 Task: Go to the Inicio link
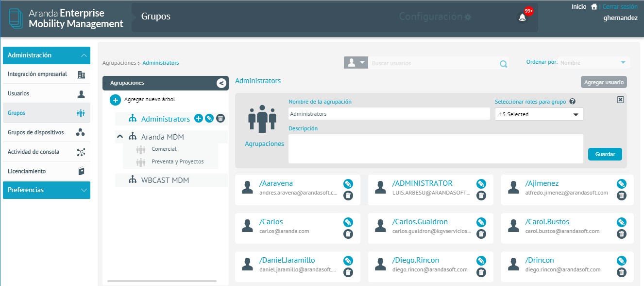click(x=579, y=7)
